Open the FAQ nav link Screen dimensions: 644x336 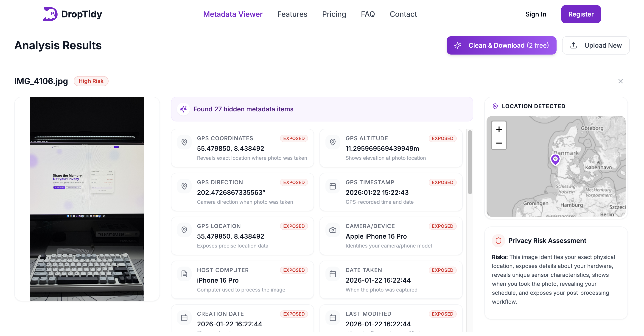tap(368, 14)
